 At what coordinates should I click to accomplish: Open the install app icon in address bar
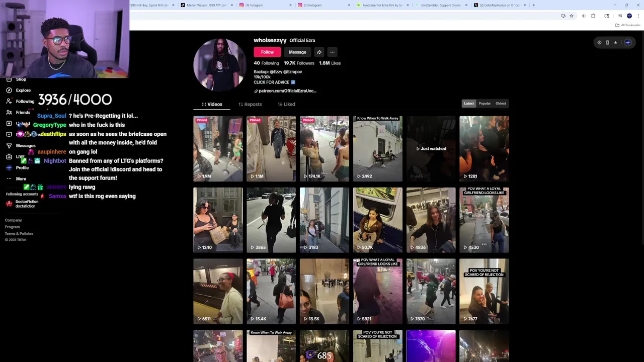coord(563,16)
